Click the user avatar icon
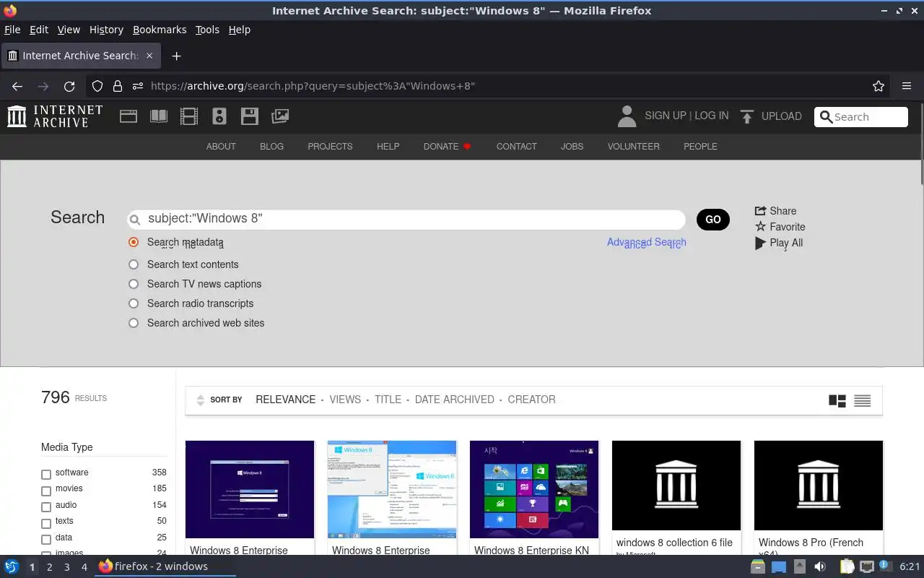 (x=627, y=116)
